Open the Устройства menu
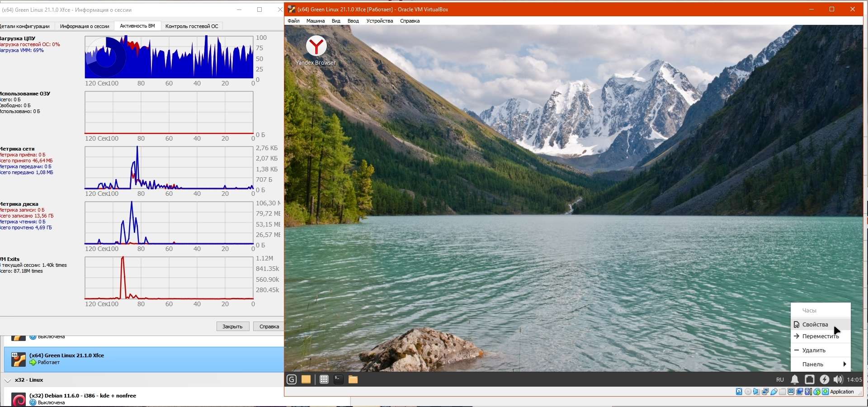868x407 pixels. pyautogui.click(x=380, y=21)
